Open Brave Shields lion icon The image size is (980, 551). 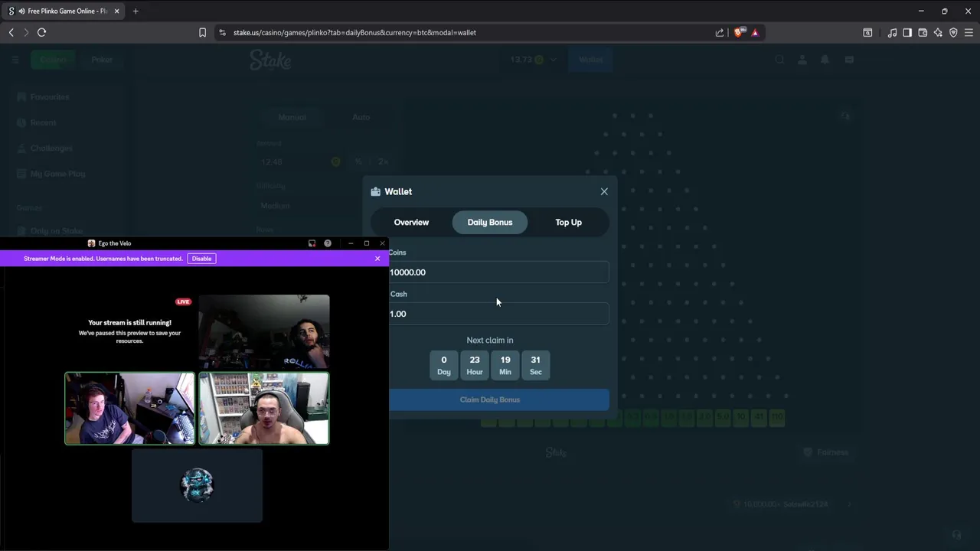(740, 32)
